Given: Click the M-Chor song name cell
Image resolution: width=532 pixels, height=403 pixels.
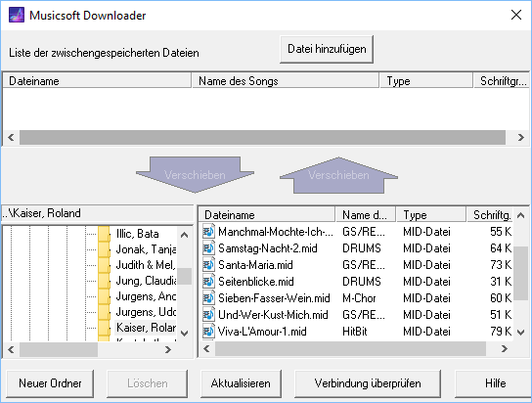Looking at the screenshot, I should [359, 298].
